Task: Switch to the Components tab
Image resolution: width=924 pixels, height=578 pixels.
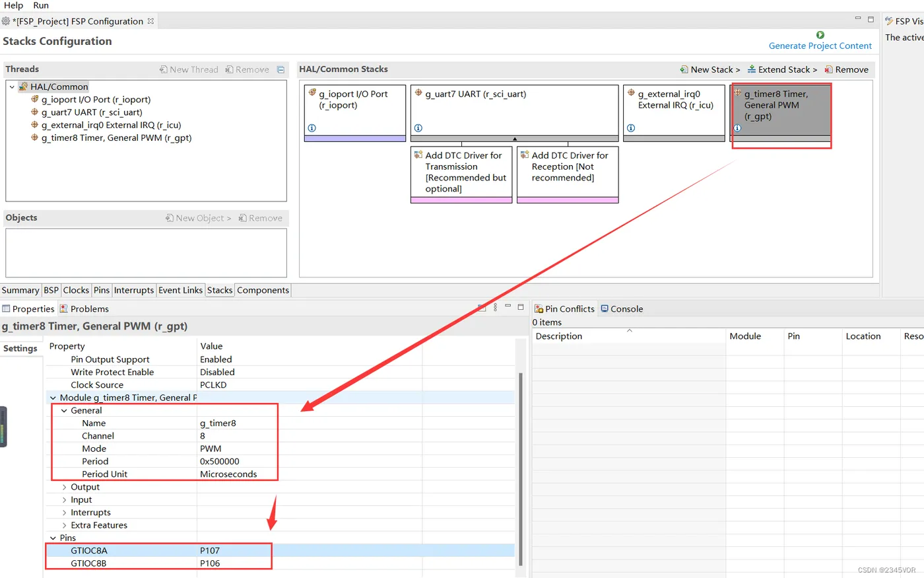Action: point(263,290)
